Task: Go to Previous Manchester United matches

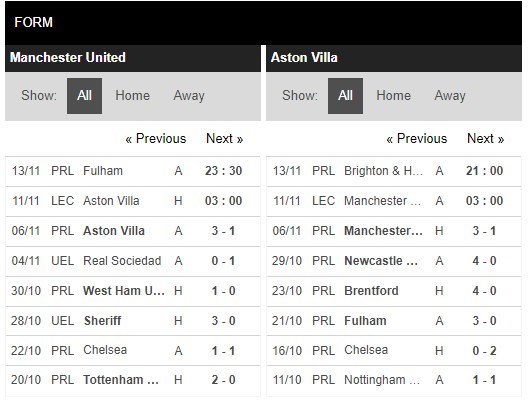Action: [156, 139]
